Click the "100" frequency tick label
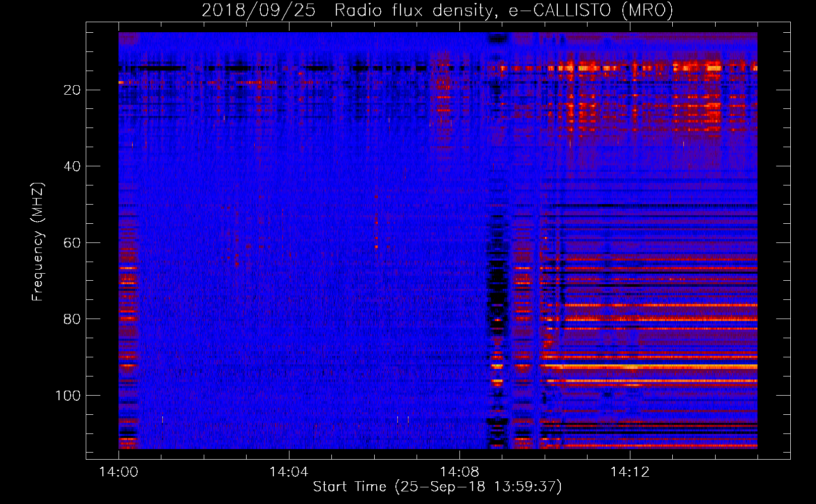Viewport: 816px width, 504px height. [x=68, y=396]
